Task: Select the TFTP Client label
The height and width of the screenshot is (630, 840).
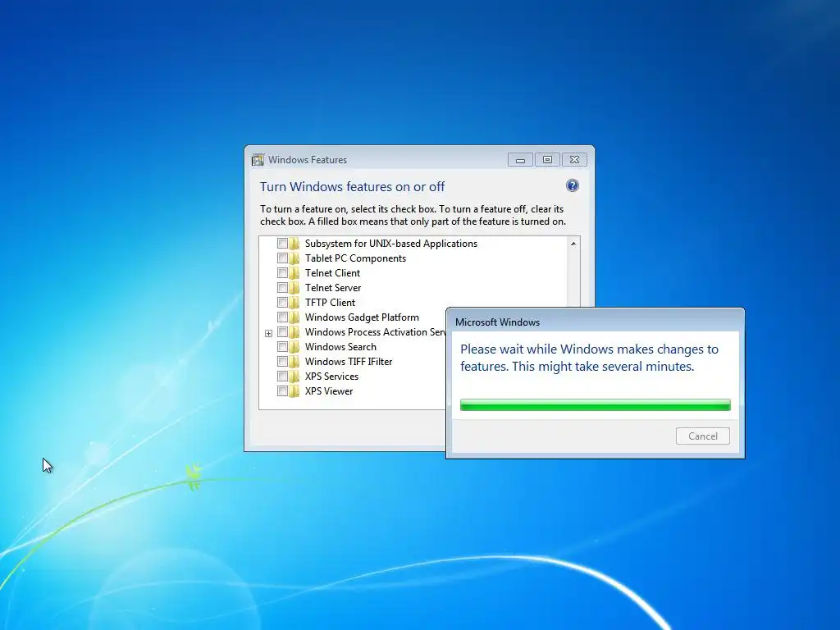Action: [330, 303]
